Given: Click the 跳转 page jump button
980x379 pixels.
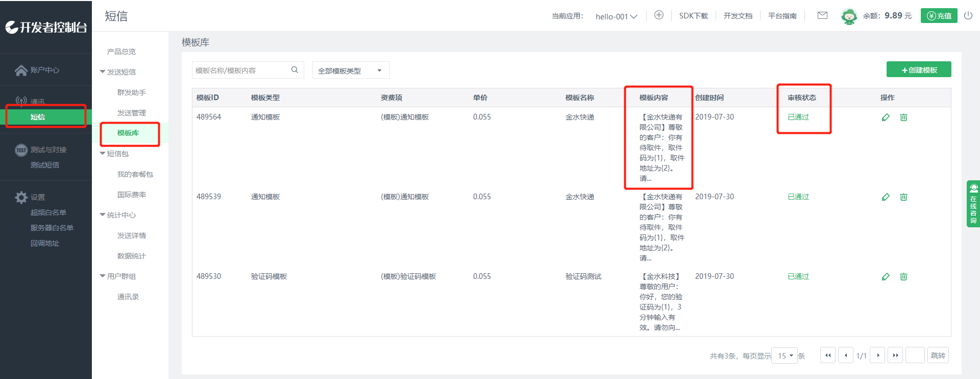Looking at the screenshot, I should [x=938, y=355].
